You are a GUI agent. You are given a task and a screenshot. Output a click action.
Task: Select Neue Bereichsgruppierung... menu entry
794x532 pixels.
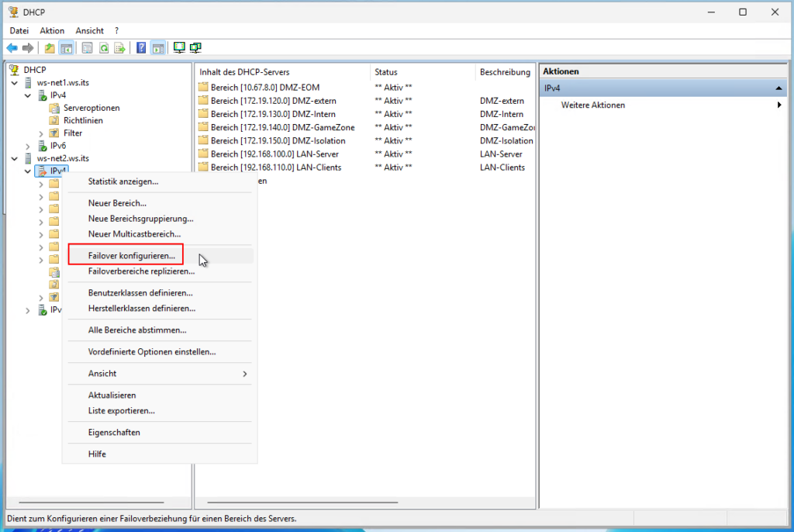[160, 219]
